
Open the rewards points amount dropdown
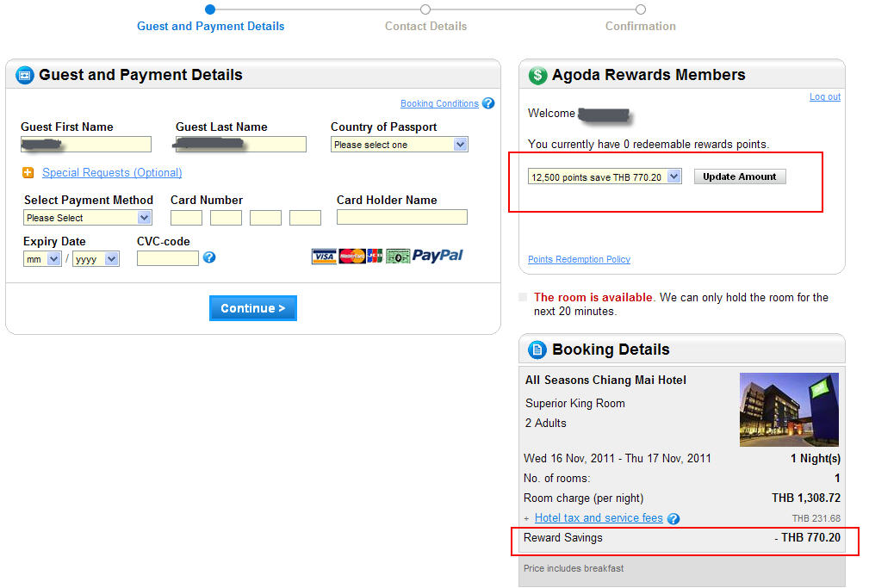(x=604, y=176)
